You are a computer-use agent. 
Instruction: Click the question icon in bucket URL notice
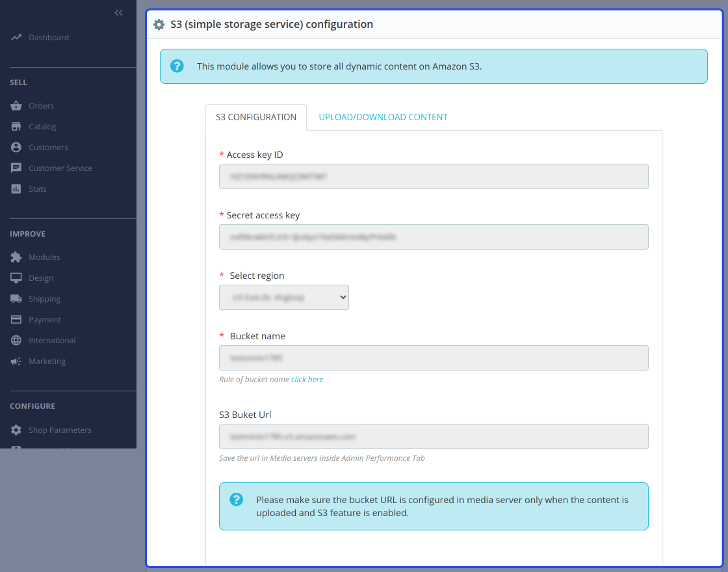point(237,500)
